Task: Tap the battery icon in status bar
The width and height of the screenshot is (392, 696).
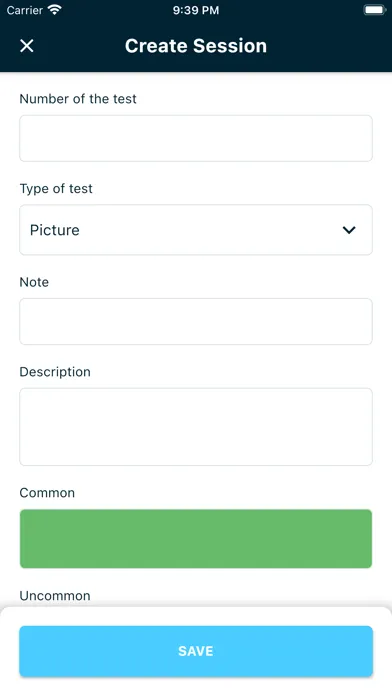Action: tap(374, 10)
